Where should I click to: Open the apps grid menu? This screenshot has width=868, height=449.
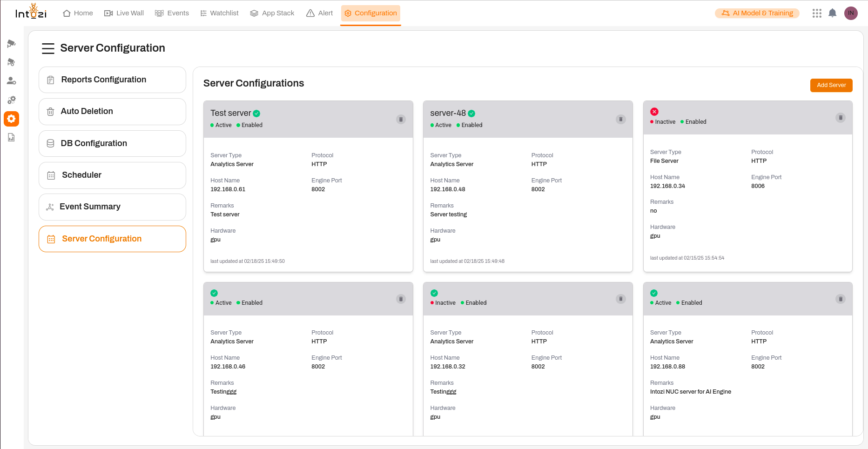point(817,13)
